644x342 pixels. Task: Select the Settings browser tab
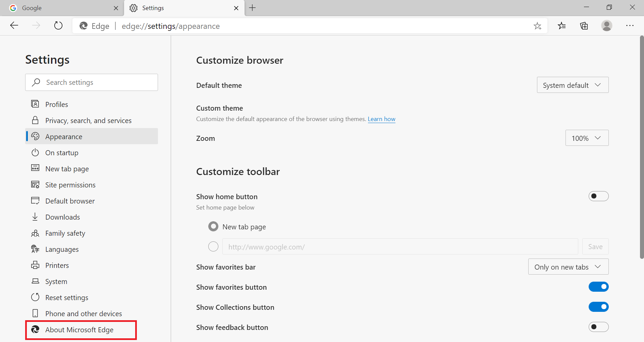coord(184,8)
